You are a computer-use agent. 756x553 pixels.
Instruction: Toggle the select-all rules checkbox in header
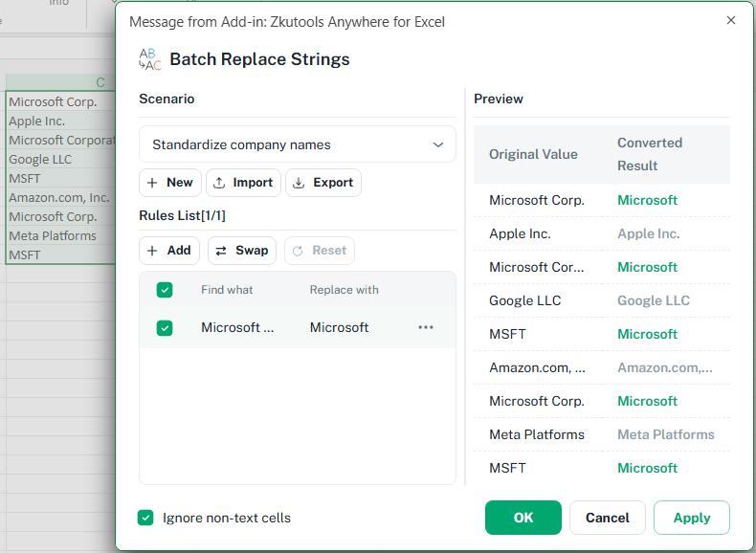[x=165, y=290]
